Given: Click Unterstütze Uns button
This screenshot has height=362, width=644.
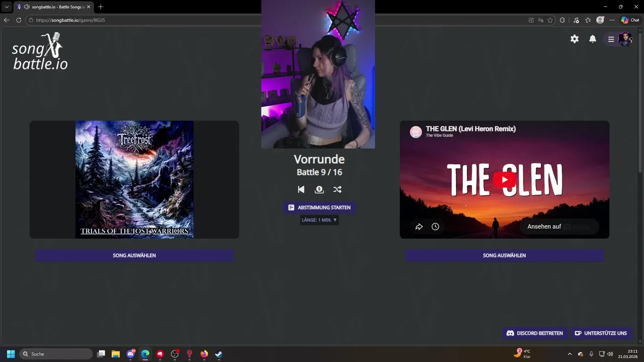Looking at the screenshot, I should pyautogui.click(x=601, y=333).
